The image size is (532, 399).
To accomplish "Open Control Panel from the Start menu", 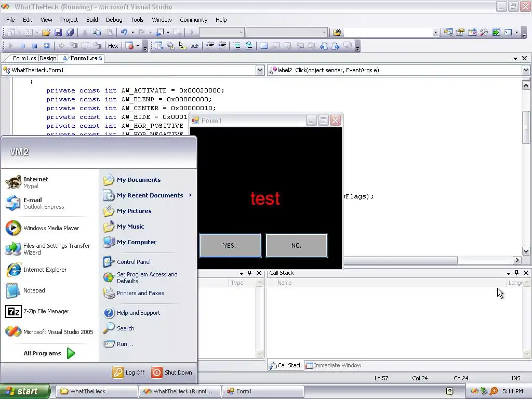I will [x=127, y=262].
